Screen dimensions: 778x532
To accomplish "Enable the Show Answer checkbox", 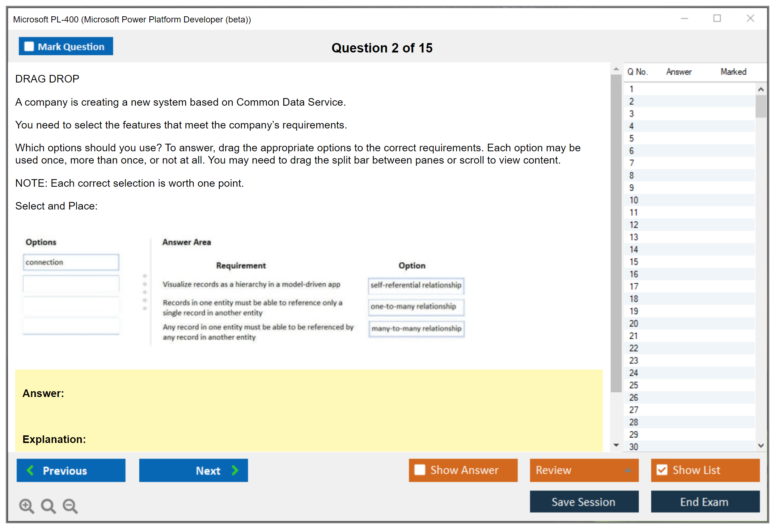I will (x=420, y=470).
